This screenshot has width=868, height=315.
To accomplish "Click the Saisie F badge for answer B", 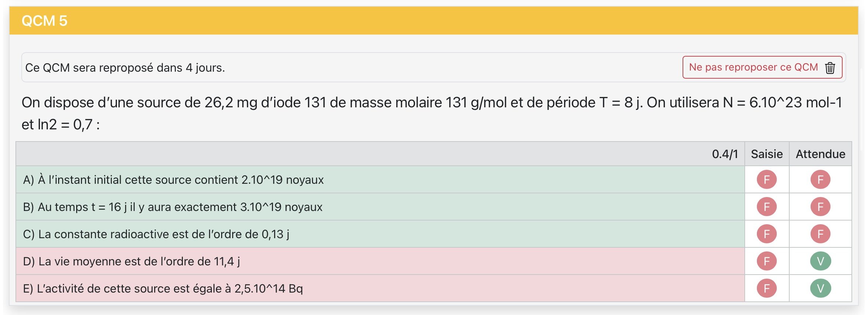I will 766,207.
